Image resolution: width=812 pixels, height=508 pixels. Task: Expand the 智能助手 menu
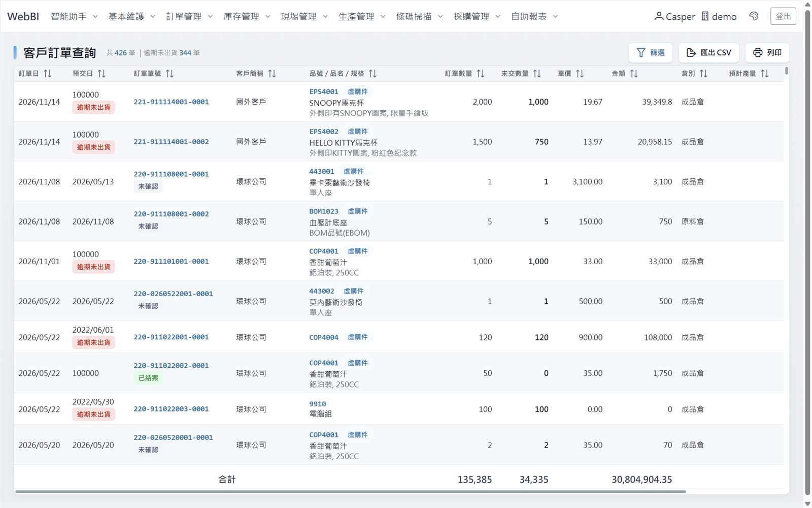pyautogui.click(x=74, y=16)
